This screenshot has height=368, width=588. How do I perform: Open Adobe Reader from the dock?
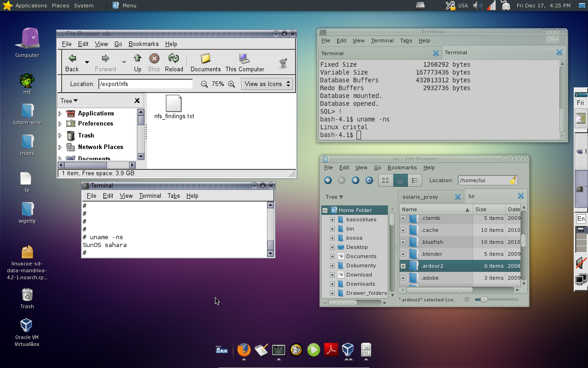coord(331,350)
